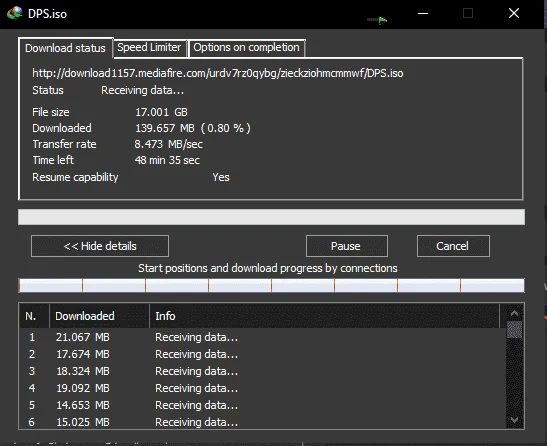The width and height of the screenshot is (547, 446).
Task: Click the scroll down arrow in connections list
Action: point(514,420)
